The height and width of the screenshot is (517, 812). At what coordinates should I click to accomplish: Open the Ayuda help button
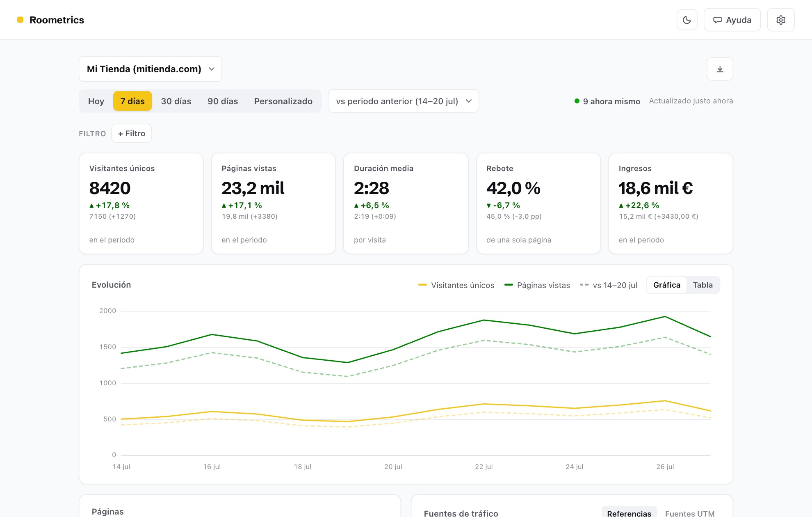pyautogui.click(x=732, y=20)
